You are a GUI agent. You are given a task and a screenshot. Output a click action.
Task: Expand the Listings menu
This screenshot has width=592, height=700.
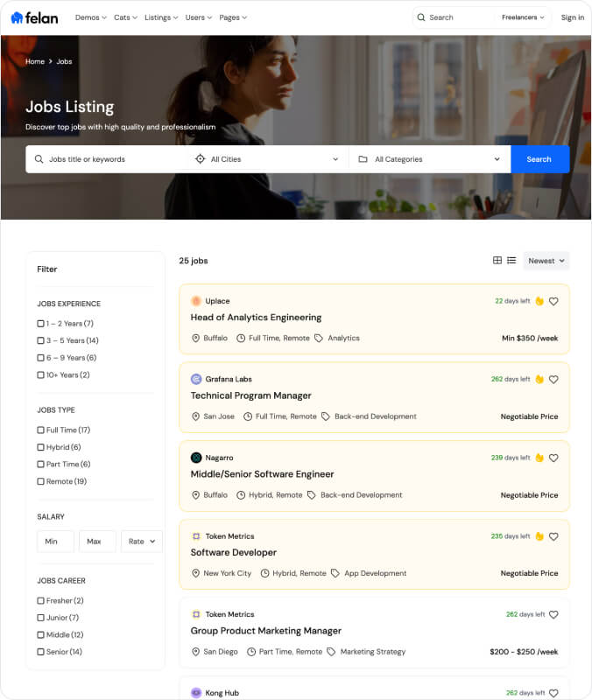point(161,17)
